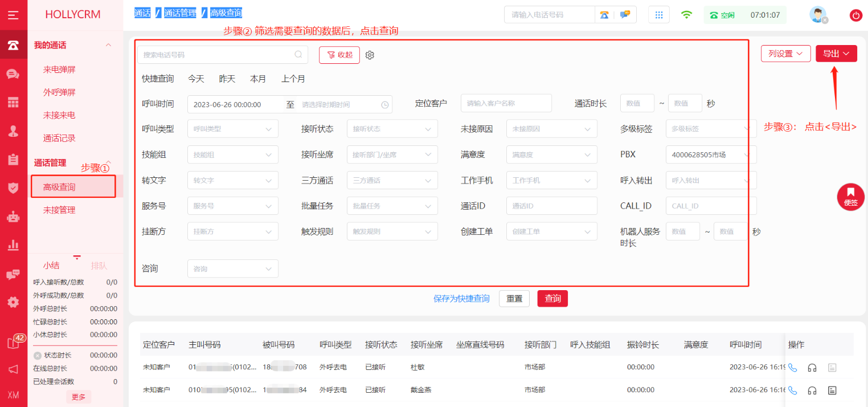Select 未接来电 in the side menu
The image size is (868, 407).
coord(59,115)
